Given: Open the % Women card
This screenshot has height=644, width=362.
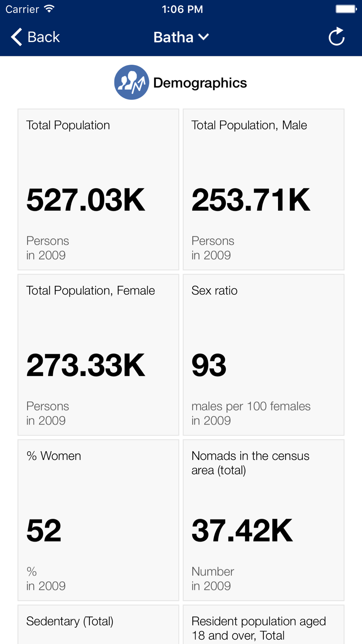Looking at the screenshot, I should point(98,520).
